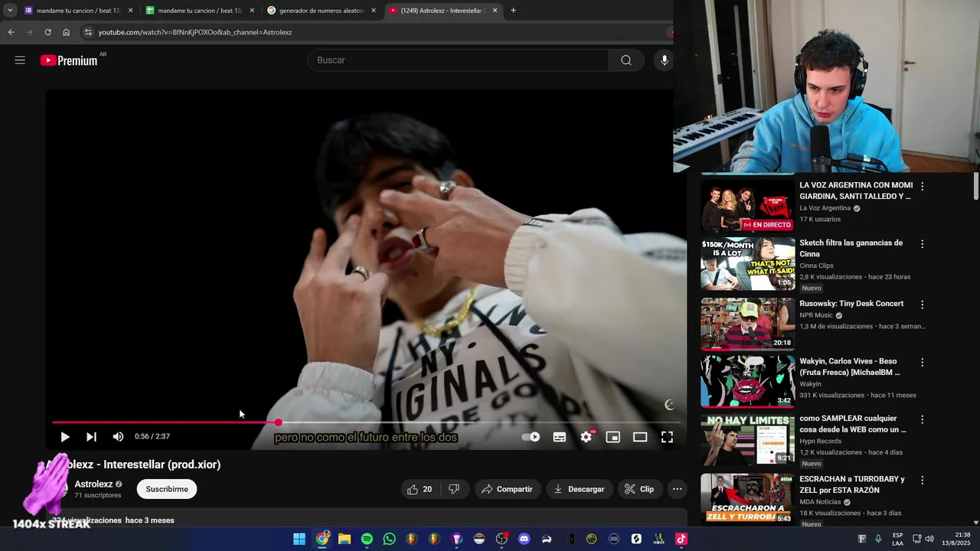Open TikTok app from taskbar
980x551 pixels.
tap(681, 539)
